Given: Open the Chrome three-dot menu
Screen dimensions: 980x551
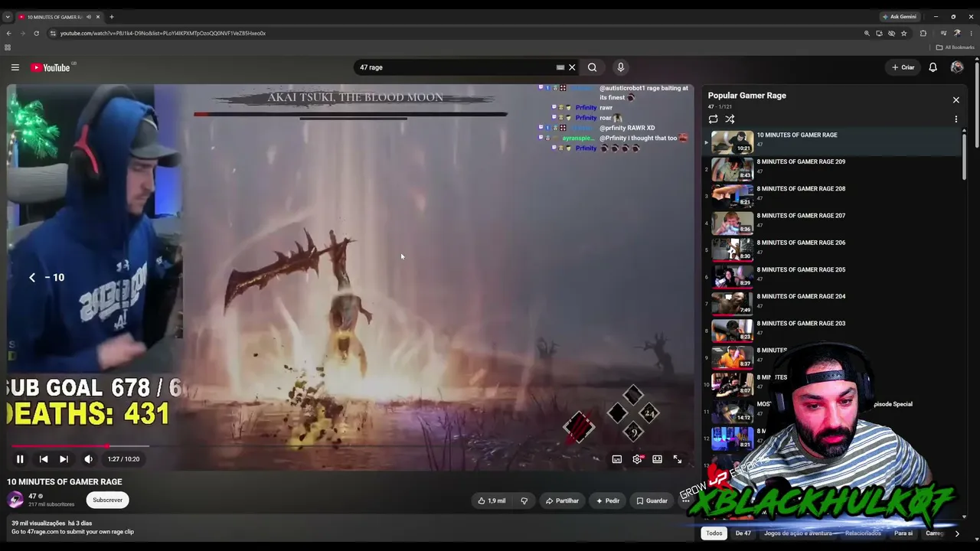Looking at the screenshot, I should coord(972,34).
